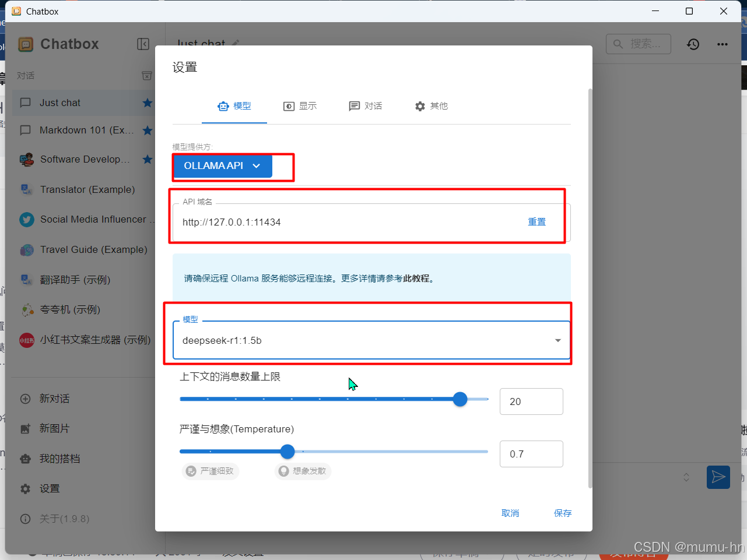Open the Social Media Influencer conversation
Viewport: 747px width, 560px height.
pos(83,220)
